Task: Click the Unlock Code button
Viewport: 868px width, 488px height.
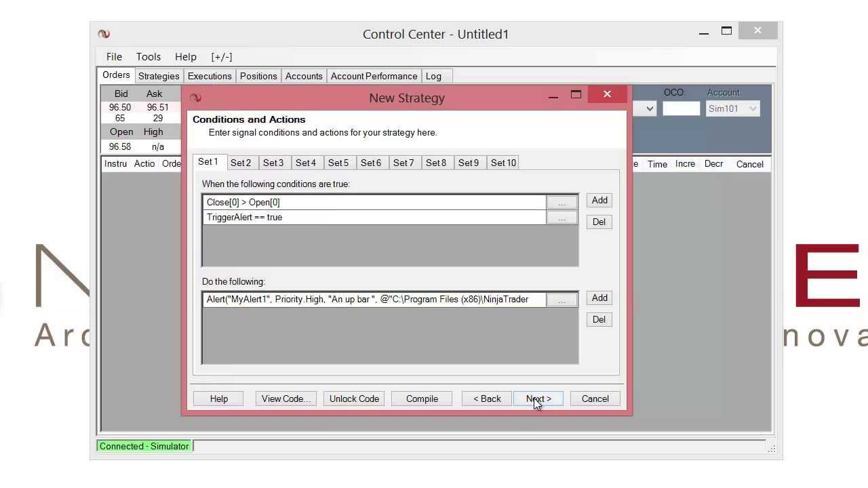Action: point(354,399)
